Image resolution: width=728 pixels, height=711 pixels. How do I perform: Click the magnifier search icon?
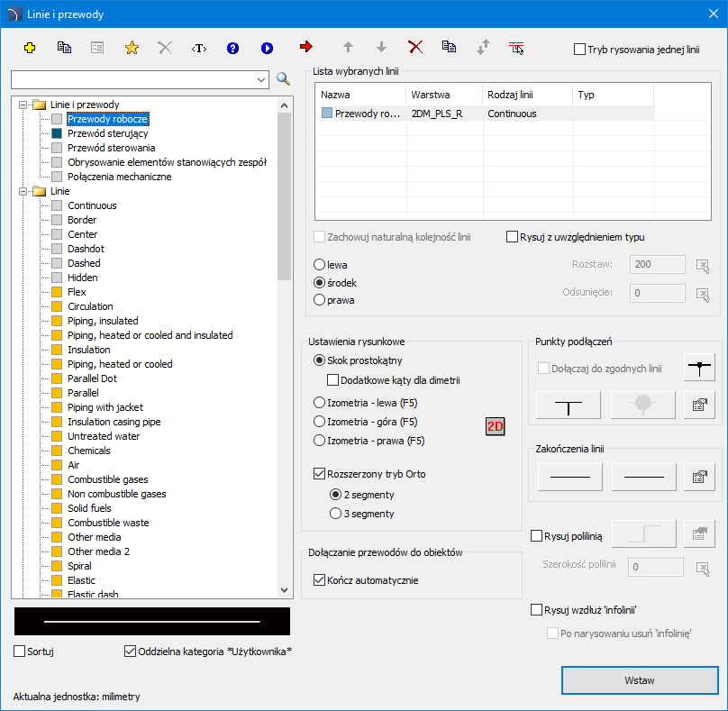[x=284, y=79]
